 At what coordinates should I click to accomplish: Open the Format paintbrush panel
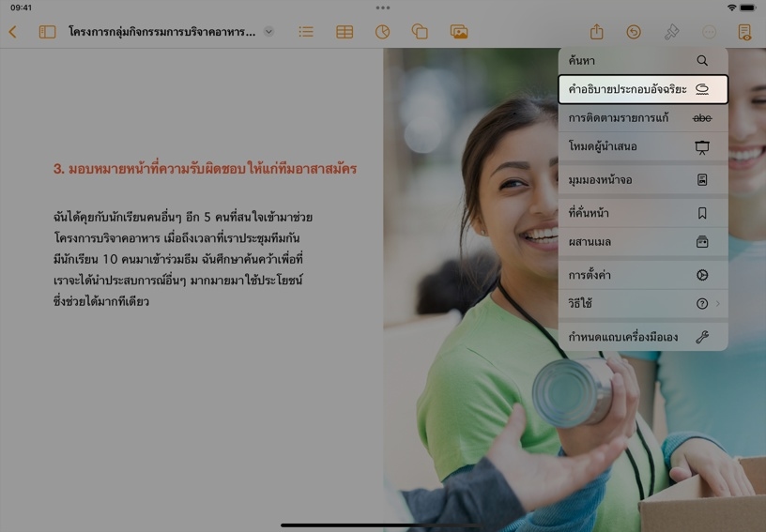tap(671, 32)
